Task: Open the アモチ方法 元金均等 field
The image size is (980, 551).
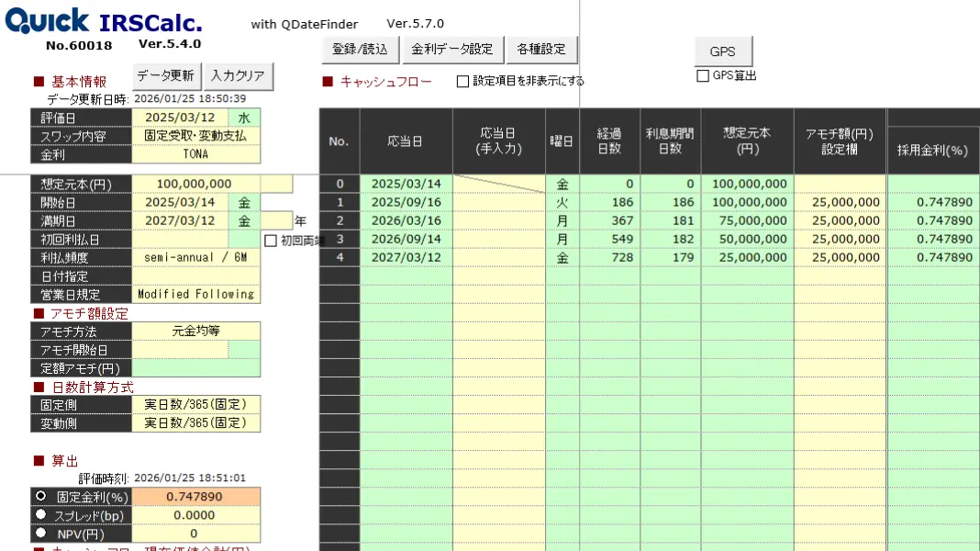Action: (x=195, y=331)
